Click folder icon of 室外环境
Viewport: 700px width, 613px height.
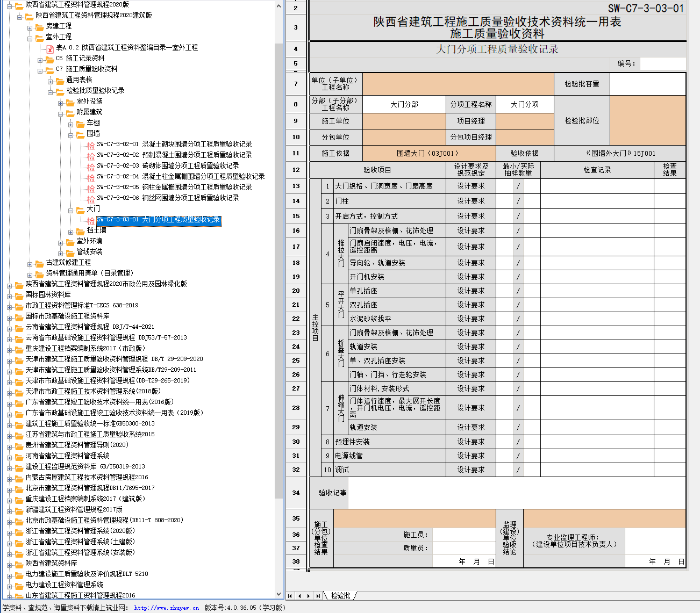pyautogui.click(x=70, y=241)
